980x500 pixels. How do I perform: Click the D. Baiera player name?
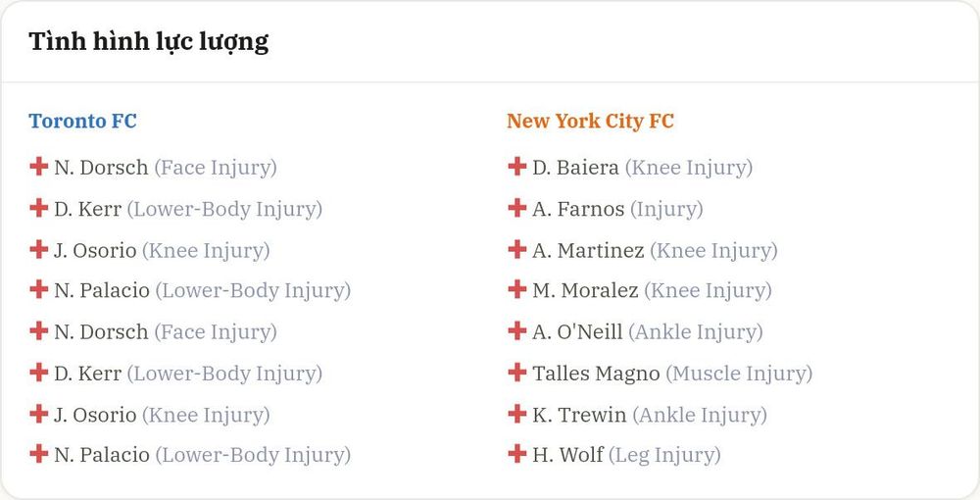pos(575,168)
